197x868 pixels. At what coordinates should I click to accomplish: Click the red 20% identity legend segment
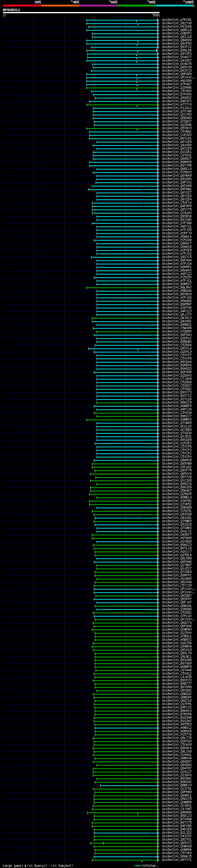(22, 6)
